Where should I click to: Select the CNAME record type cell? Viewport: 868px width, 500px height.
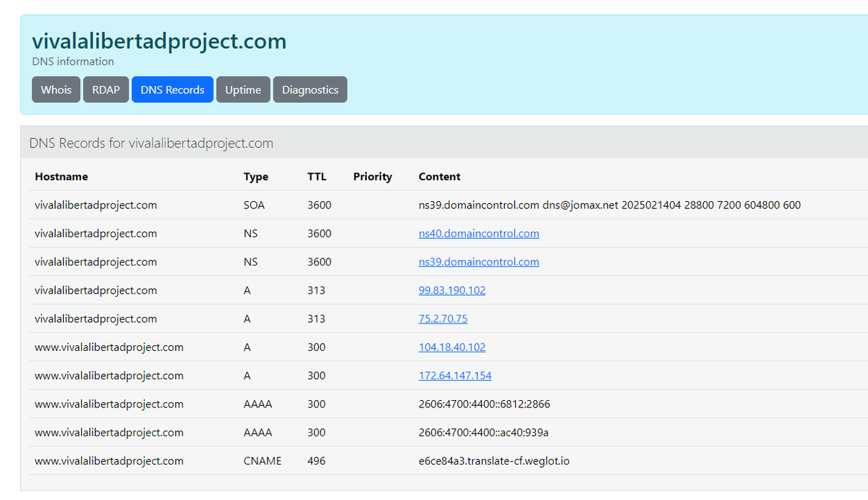click(x=263, y=461)
